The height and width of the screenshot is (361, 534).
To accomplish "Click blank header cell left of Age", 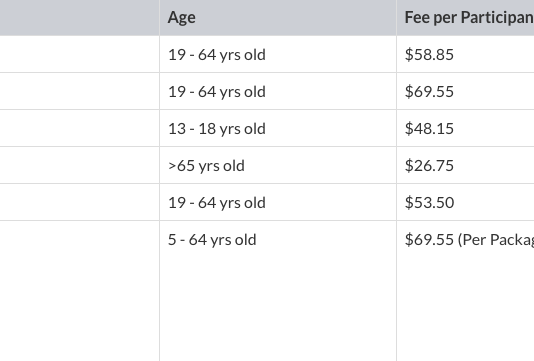I will (79, 17).
